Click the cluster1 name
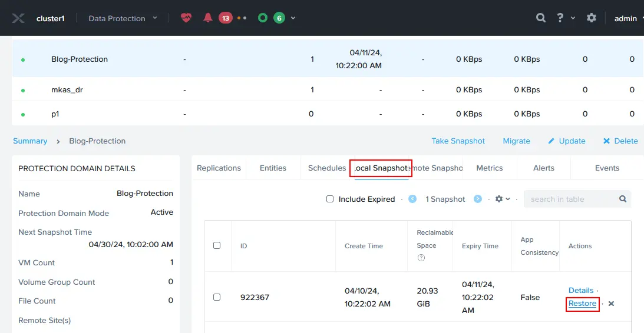Viewport: 644px width, 333px height. pos(50,18)
